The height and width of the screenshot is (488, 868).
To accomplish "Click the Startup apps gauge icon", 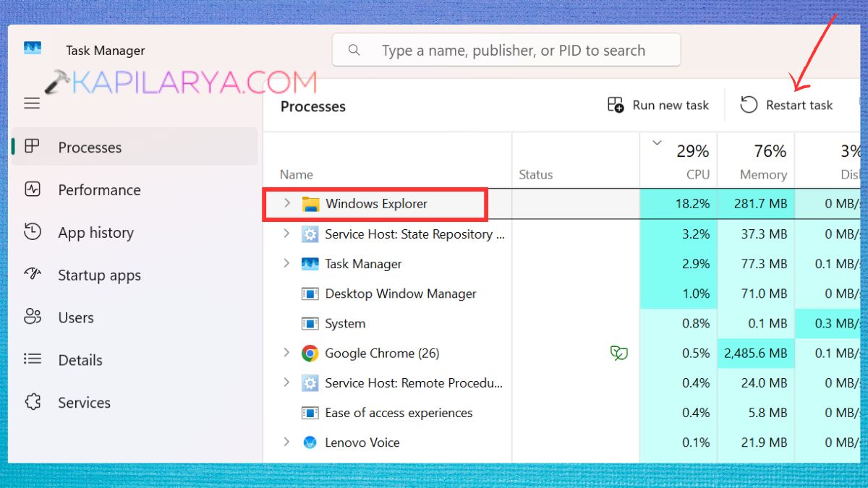I will tap(32, 275).
